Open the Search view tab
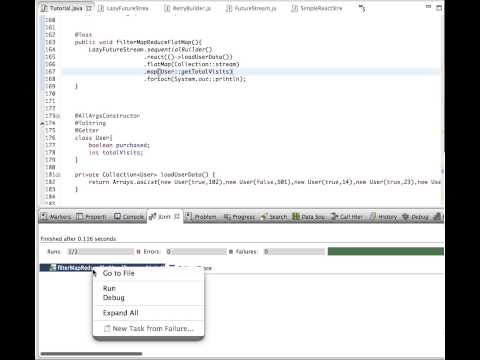 coord(274,217)
